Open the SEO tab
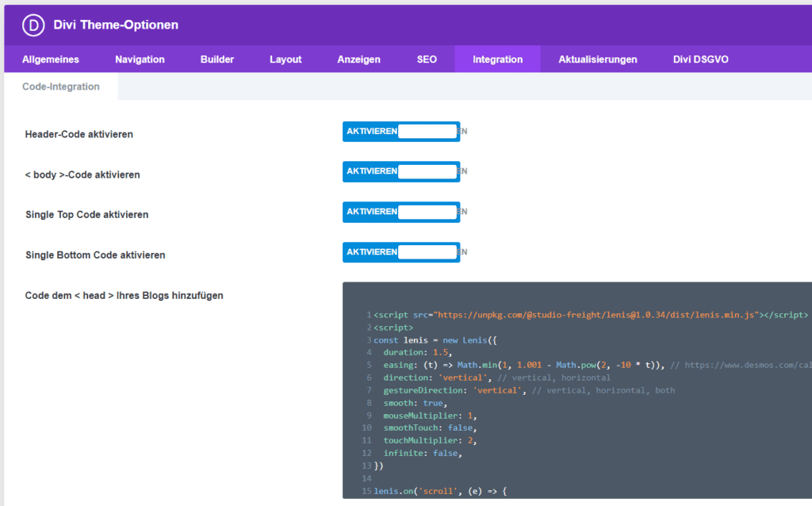This screenshot has height=506, width=812. point(427,59)
